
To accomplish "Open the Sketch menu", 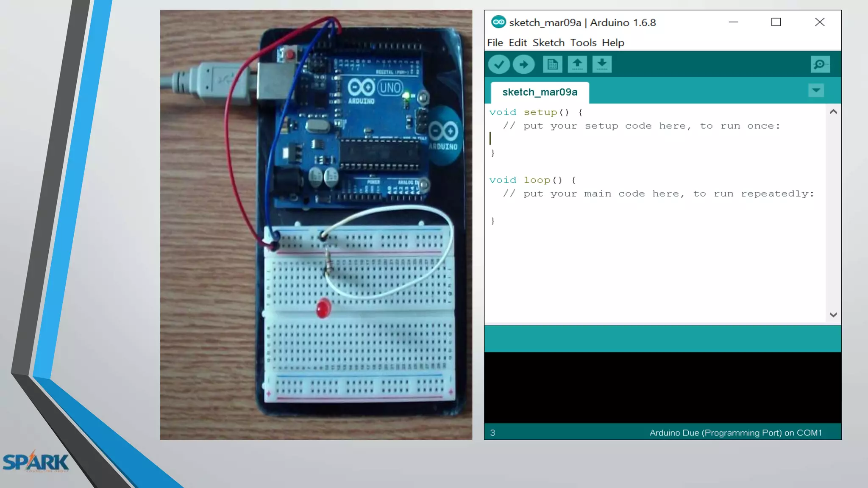I will [x=548, y=43].
